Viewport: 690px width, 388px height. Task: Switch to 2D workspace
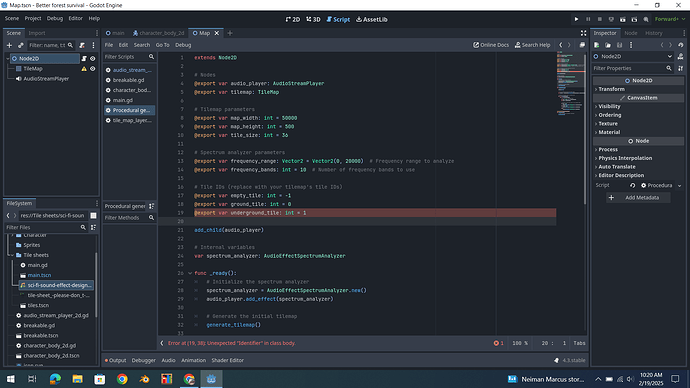pos(293,19)
